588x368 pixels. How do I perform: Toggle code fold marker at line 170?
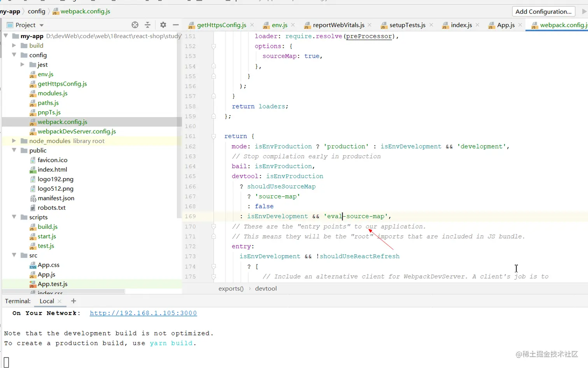pos(213,226)
